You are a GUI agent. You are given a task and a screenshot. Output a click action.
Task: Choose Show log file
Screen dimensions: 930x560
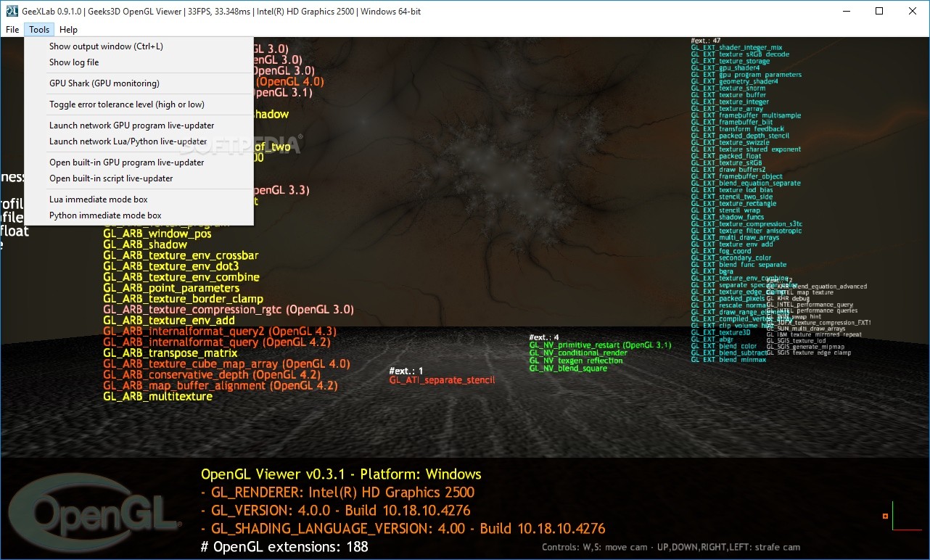pyautogui.click(x=139, y=62)
